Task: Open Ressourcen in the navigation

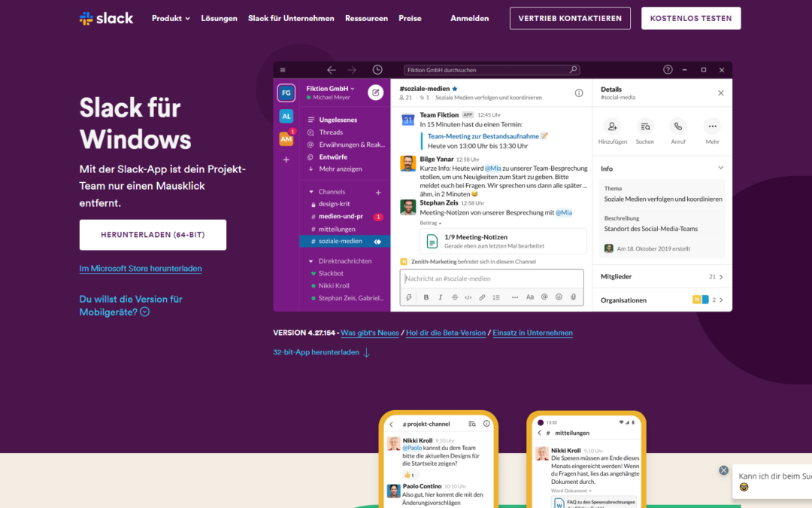Action: click(x=367, y=18)
